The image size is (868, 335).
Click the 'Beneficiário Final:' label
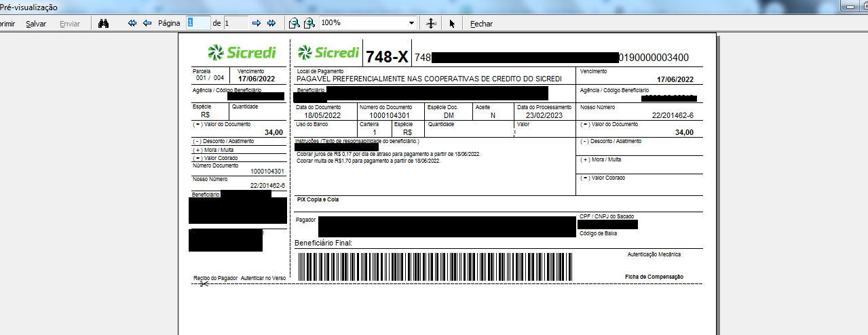324,243
